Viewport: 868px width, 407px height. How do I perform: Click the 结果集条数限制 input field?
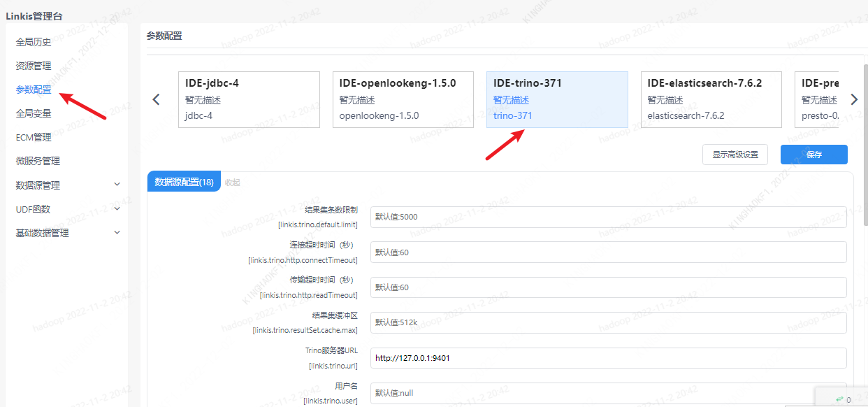pos(608,217)
